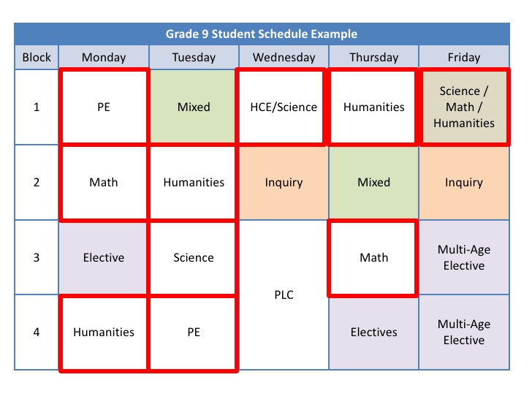Click the PE cell in Tuesday block 4
532x399 pixels.
[194, 332]
